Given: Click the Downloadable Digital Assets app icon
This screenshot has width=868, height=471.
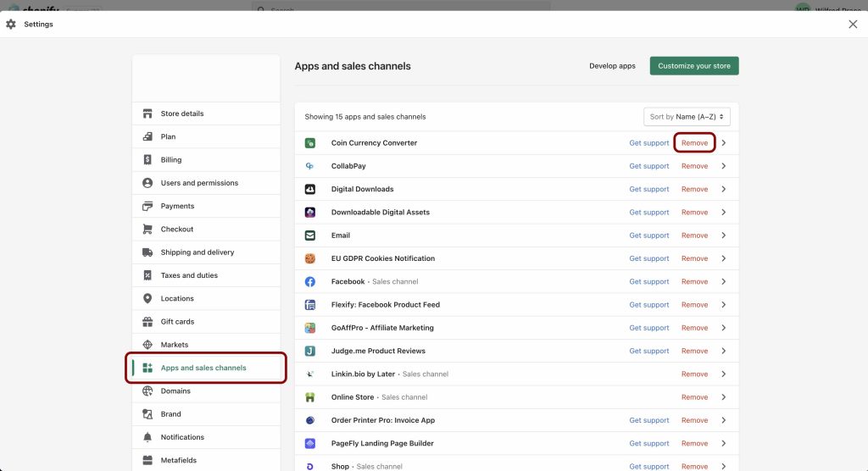Looking at the screenshot, I should tap(310, 212).
